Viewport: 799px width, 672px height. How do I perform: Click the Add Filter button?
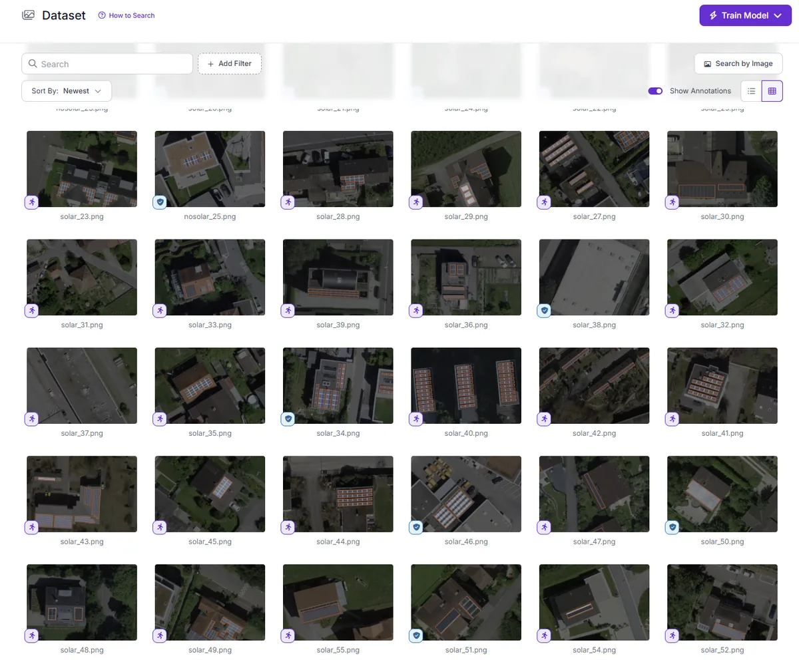pos(230,64)
